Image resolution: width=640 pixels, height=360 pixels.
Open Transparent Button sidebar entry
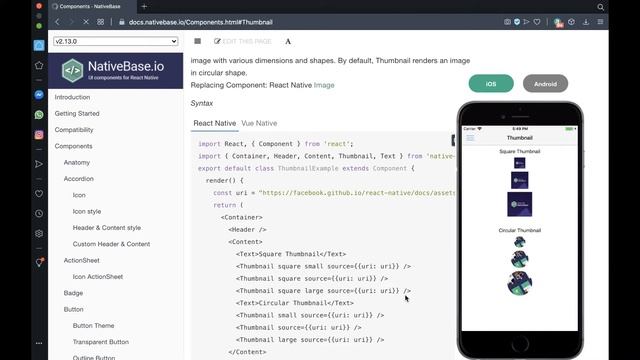point(101,342)
